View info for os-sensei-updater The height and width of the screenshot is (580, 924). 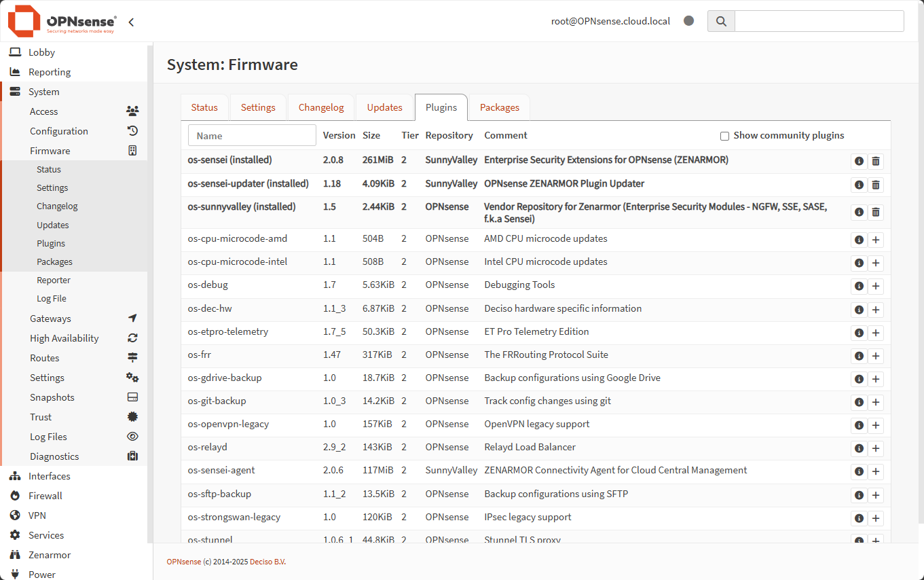click(x=859, y=185)
